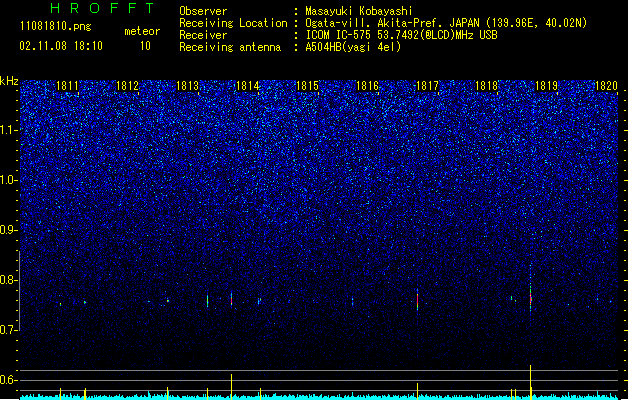Image resolution: width=629 pixels, height=400 pixels.
Task: Click the red echo streak before 1814
Action: [x=231, y=299]
